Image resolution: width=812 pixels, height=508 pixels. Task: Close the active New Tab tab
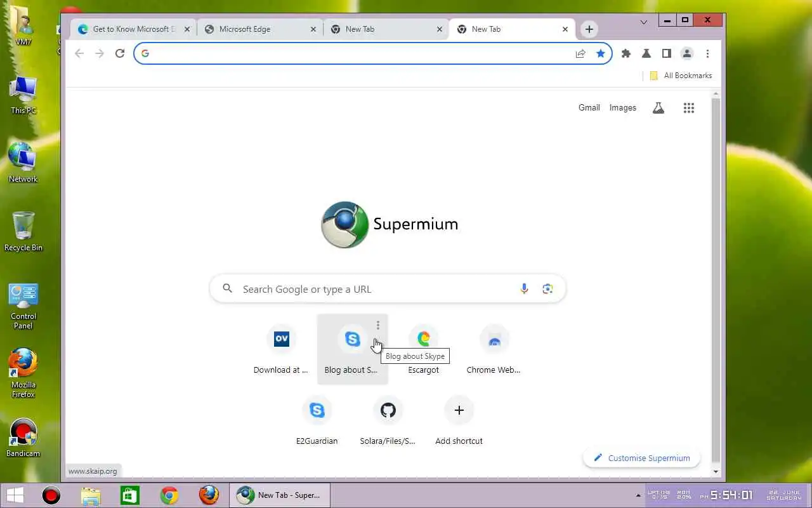tap(565, 29)
